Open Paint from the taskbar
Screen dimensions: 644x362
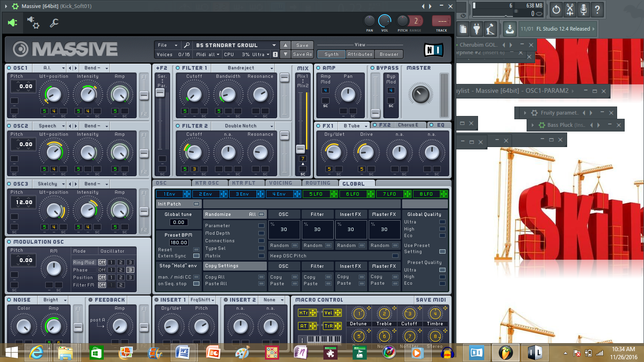[241, 353]
